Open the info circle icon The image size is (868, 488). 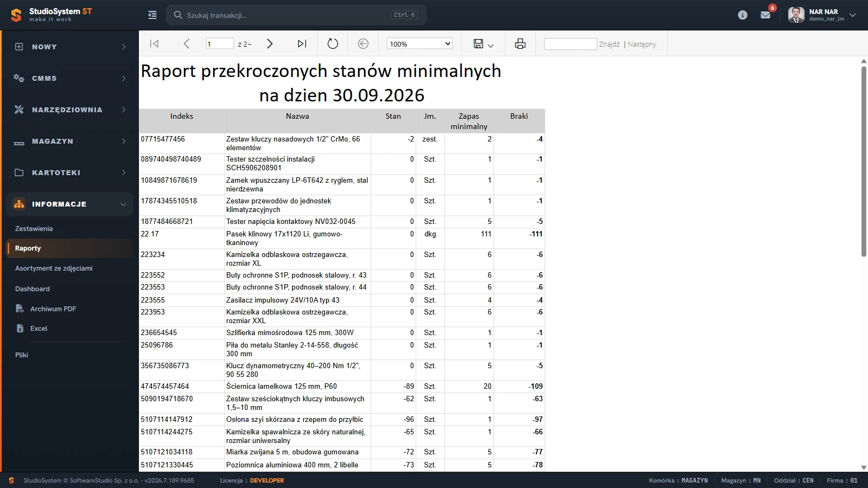point(743,15)
